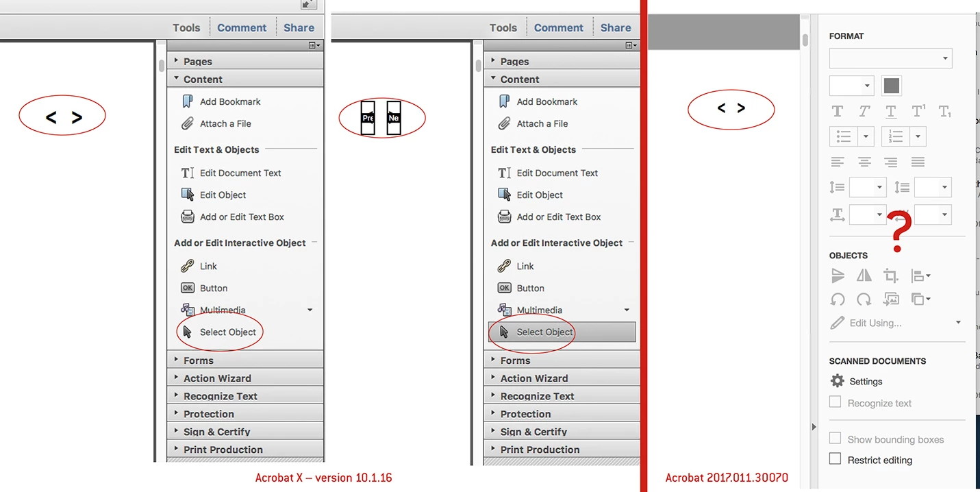This screenshot has height=492, width=980.
Task: Open the font size dropdown in Acrobat 2017
Action: tap(851, 86)
